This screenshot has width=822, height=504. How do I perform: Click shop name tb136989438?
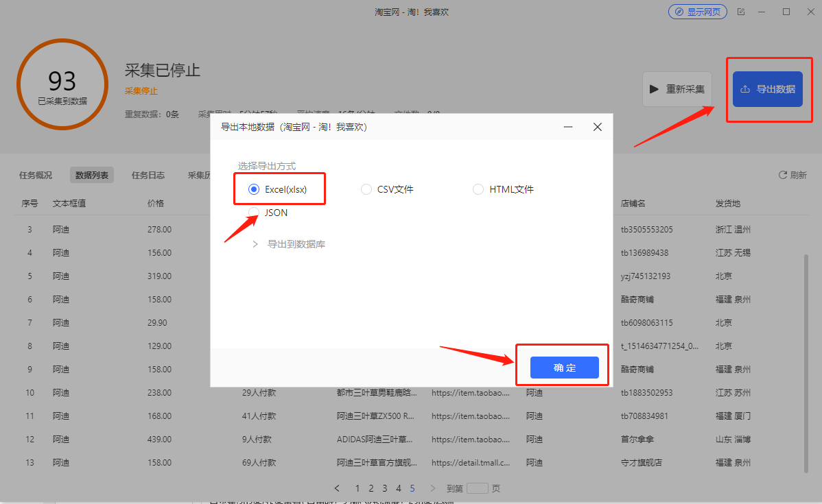645,252
